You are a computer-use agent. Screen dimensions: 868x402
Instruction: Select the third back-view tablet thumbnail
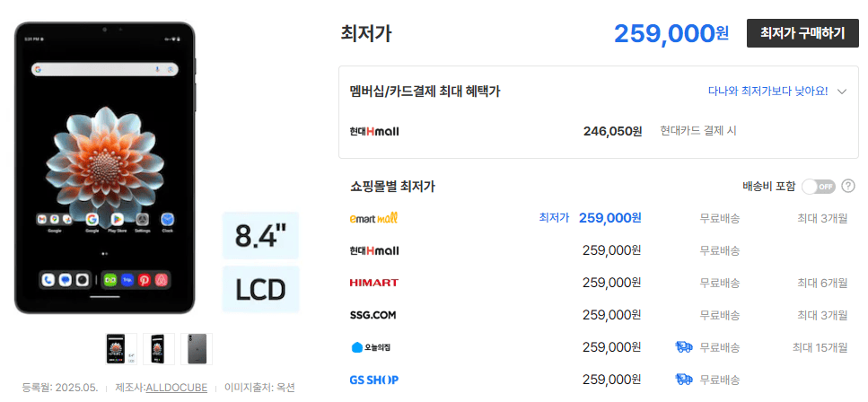pyautogui.click(x=196, y=349)
